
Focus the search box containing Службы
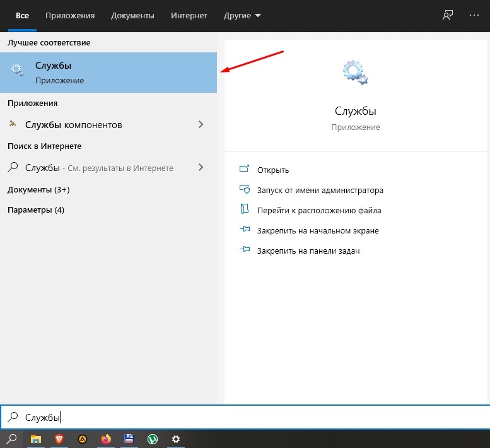click(245, 417)
